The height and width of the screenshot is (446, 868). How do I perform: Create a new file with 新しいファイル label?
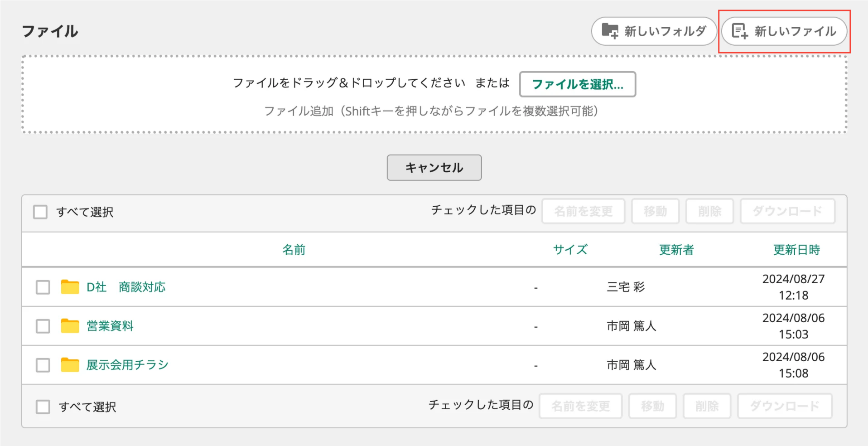pos(784,31)
